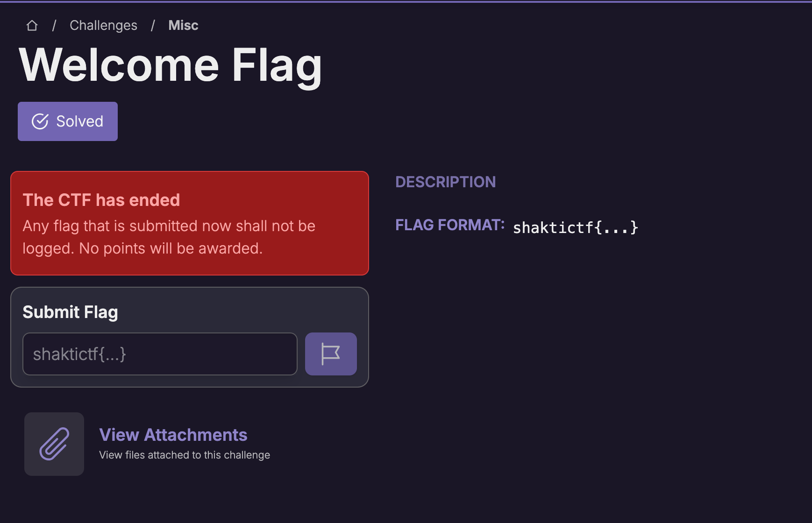Select the Misc breadcrumb category
This screenshot has height=523, width=812.
tap(183, 25)
